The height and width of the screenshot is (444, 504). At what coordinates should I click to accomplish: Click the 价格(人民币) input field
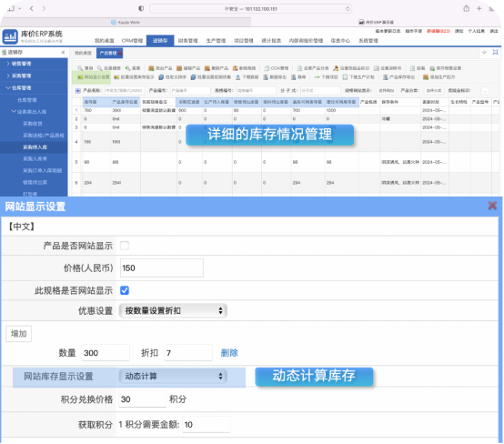point(162,267)
